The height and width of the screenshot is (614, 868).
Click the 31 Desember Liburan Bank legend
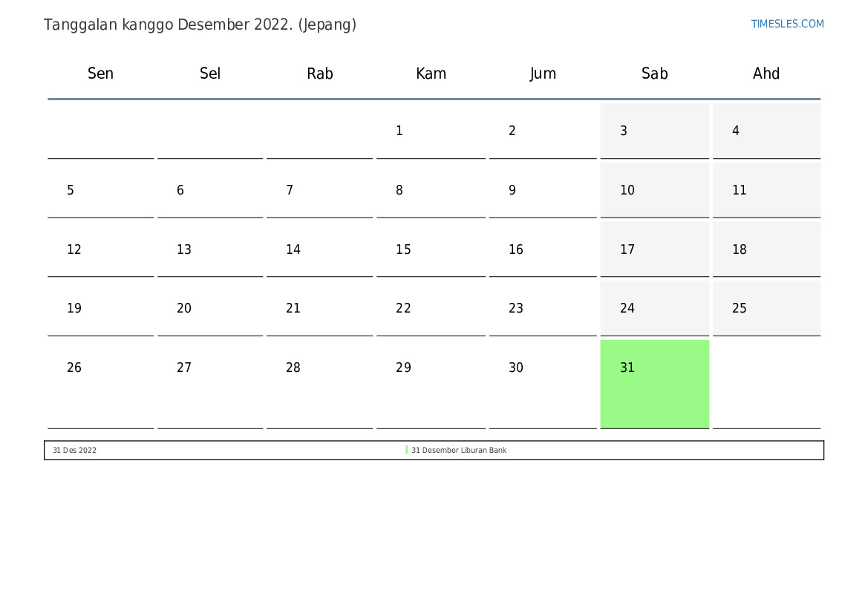click(x=458, y=451)
